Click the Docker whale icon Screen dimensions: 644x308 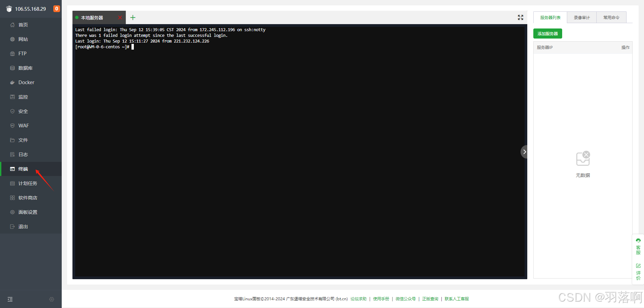click(12, 82)
